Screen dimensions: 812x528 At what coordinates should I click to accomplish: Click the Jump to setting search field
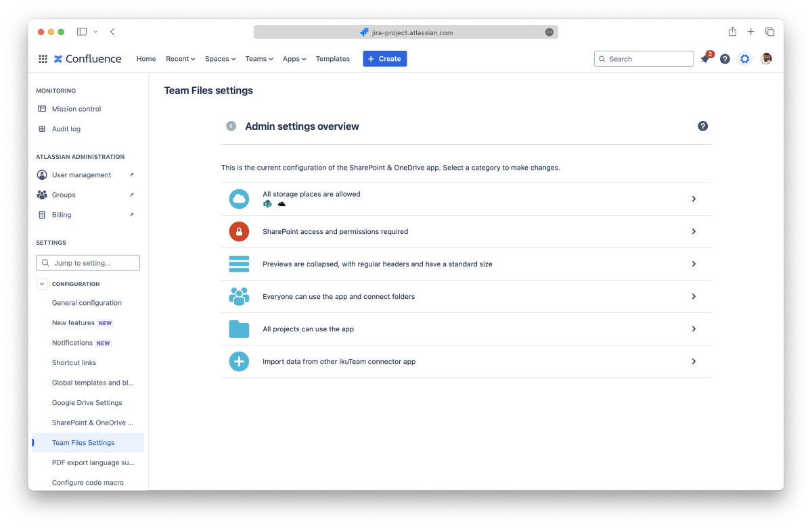coord(88,263)
